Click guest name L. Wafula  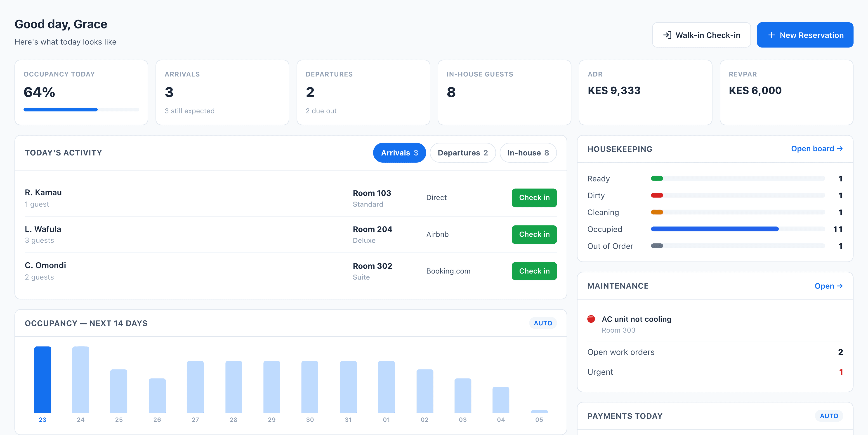[x=43, y=229]
